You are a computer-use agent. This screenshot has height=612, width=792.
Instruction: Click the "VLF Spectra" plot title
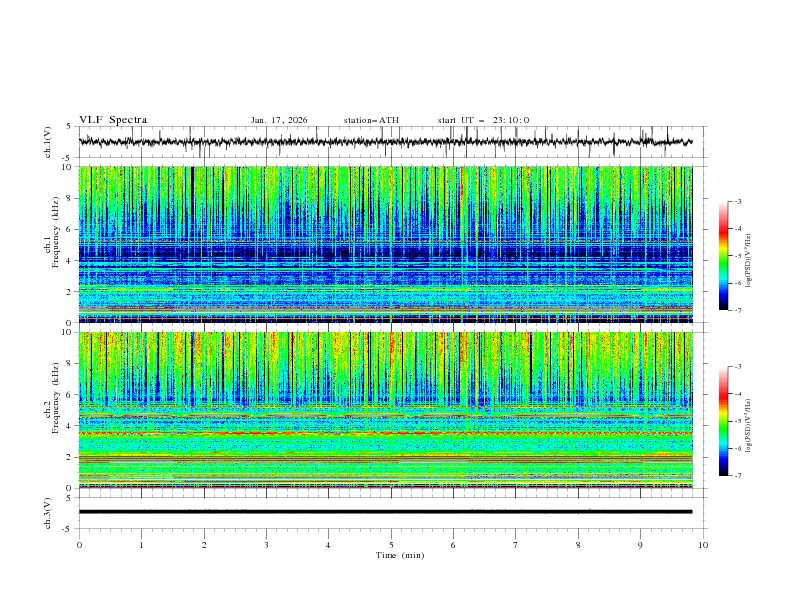[113, 120]
